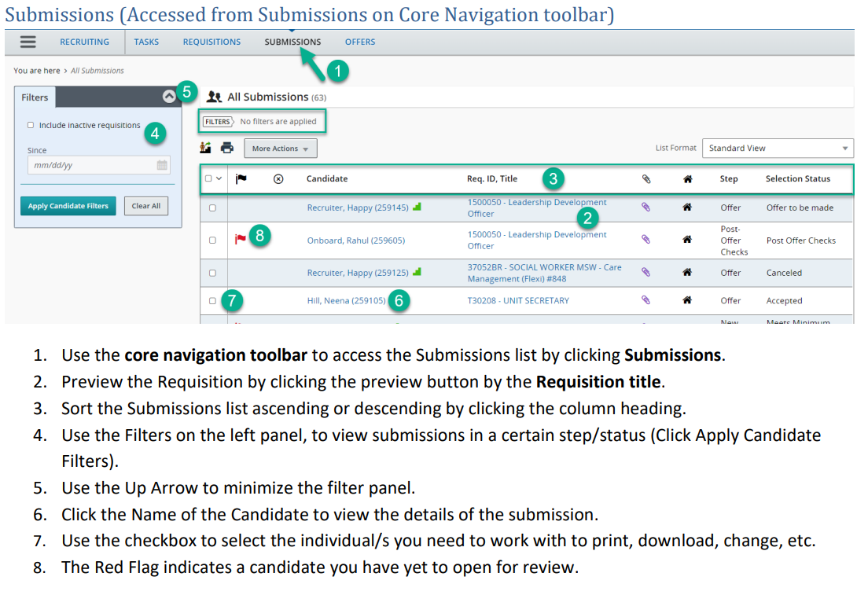The image size is (868, 595).
Task: Sort by the Step column header
Action: click(729, 178)
